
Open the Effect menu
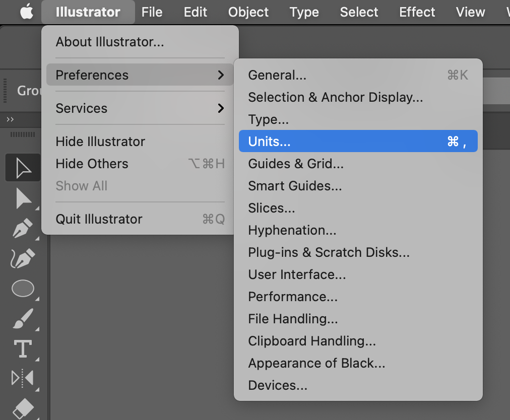point(417,12)
